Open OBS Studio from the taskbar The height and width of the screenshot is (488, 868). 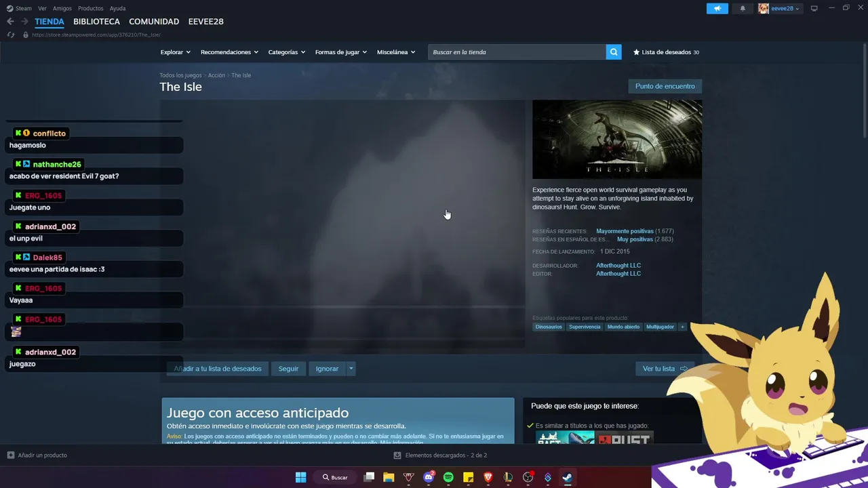[x=528, y=477]
